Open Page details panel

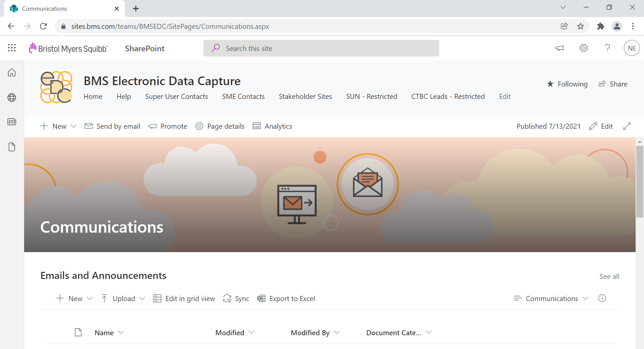pos(220,126)
